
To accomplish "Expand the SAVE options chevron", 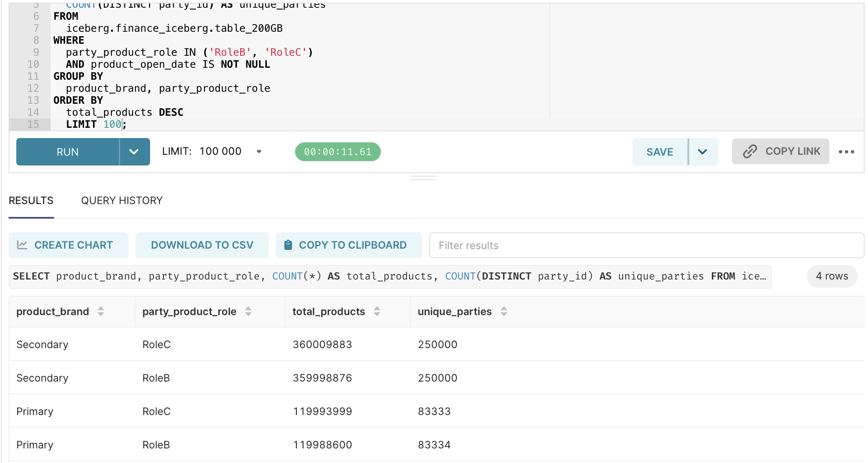I will tap(703, 152).
